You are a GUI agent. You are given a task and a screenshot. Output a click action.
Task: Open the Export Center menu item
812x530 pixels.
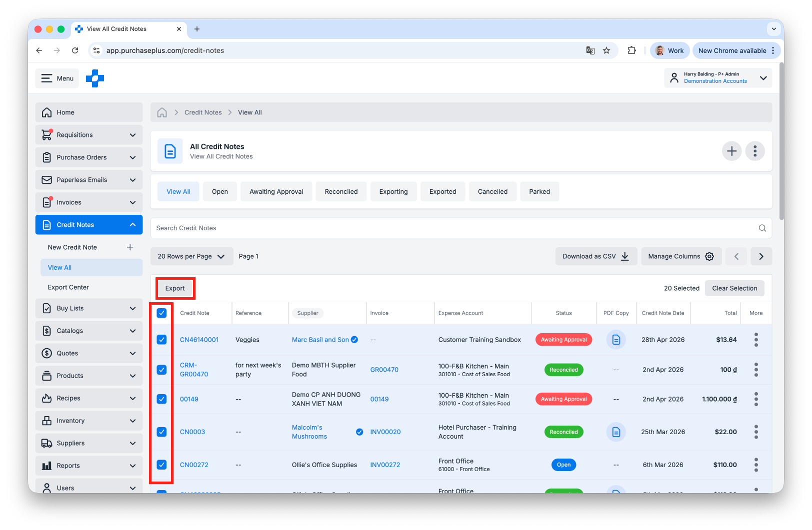point(68,287)
